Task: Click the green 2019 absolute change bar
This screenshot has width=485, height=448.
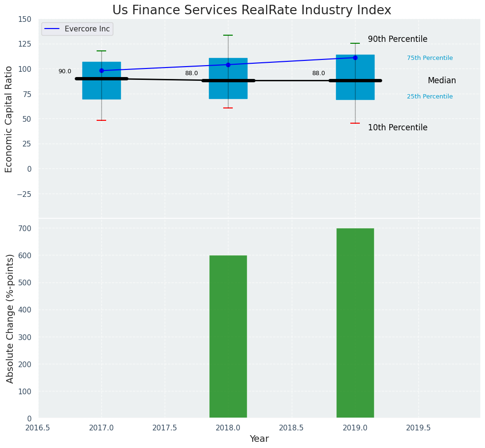Action: (355, 323)
